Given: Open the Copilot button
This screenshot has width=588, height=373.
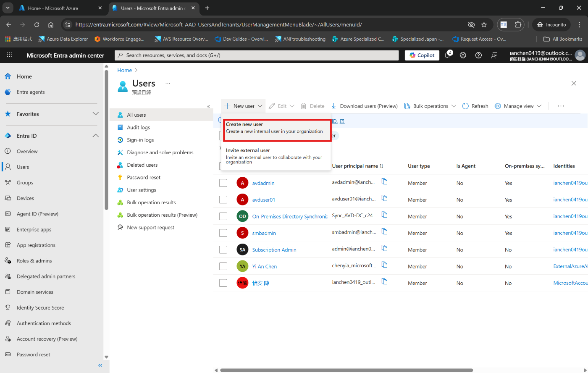Looking at the screenshot, I should 422,55.
